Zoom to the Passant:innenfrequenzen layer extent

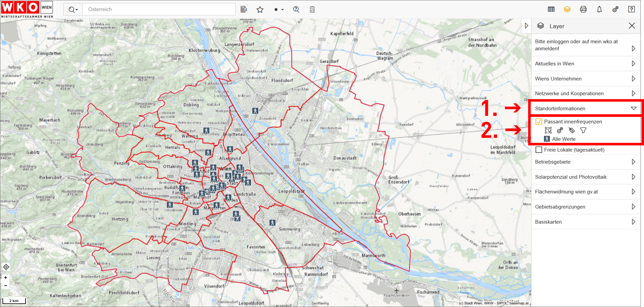tap(548, 130)
